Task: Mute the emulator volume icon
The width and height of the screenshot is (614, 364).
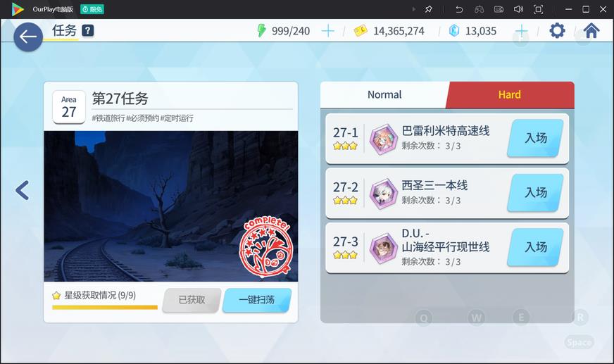Action: pyautogui.click(x=518, y=9)
